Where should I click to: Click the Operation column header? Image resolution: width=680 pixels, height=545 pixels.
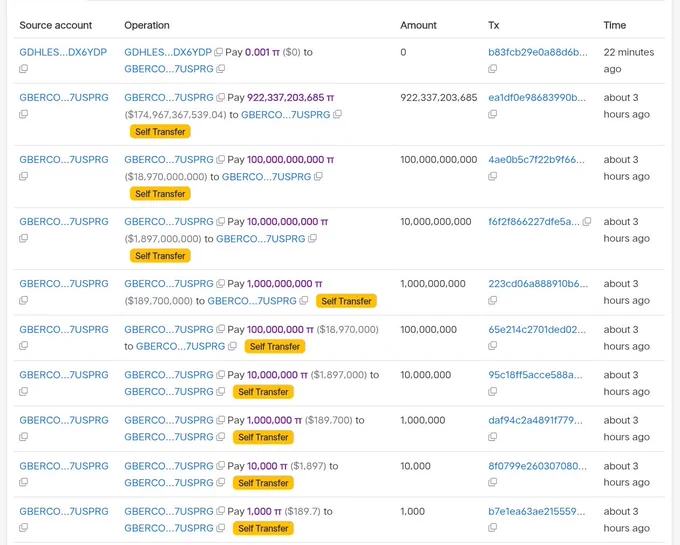click(x=147, y=25)
